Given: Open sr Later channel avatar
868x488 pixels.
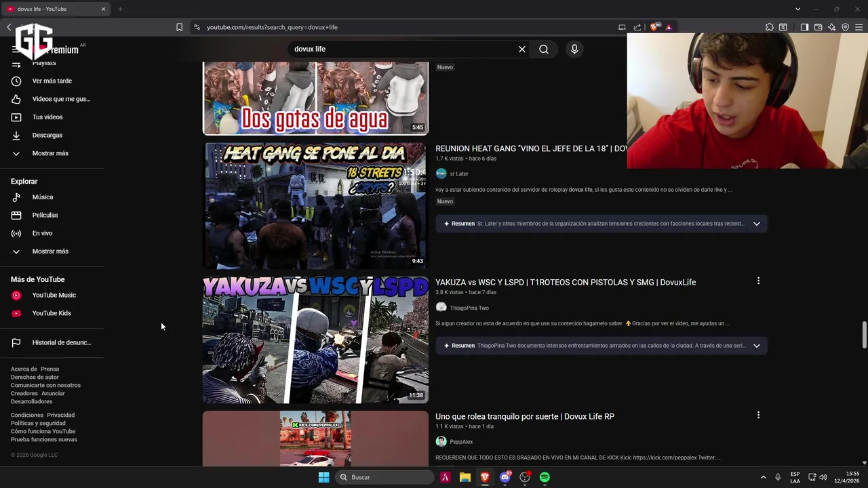Looking at the screenshot, I should coord(441,174).
